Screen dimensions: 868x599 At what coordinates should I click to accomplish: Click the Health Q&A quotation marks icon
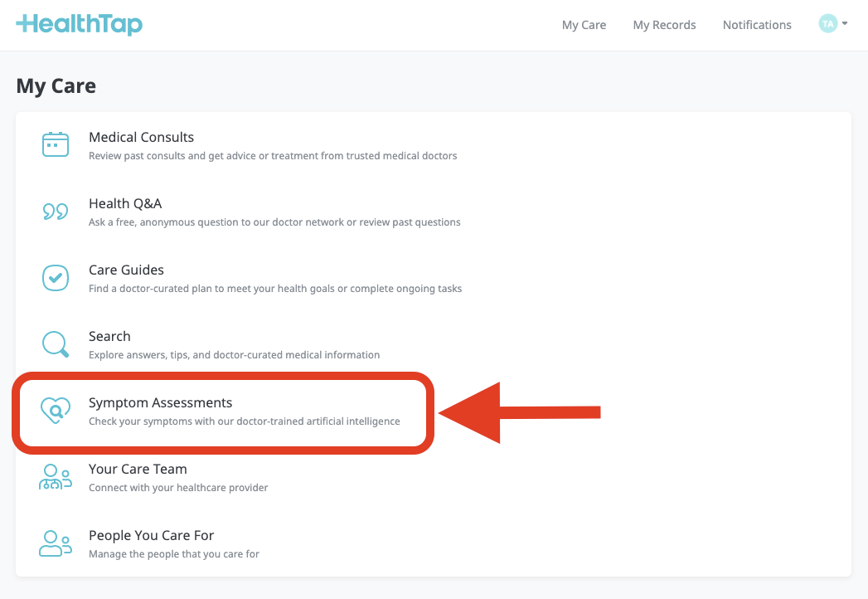tap(56, 212)
